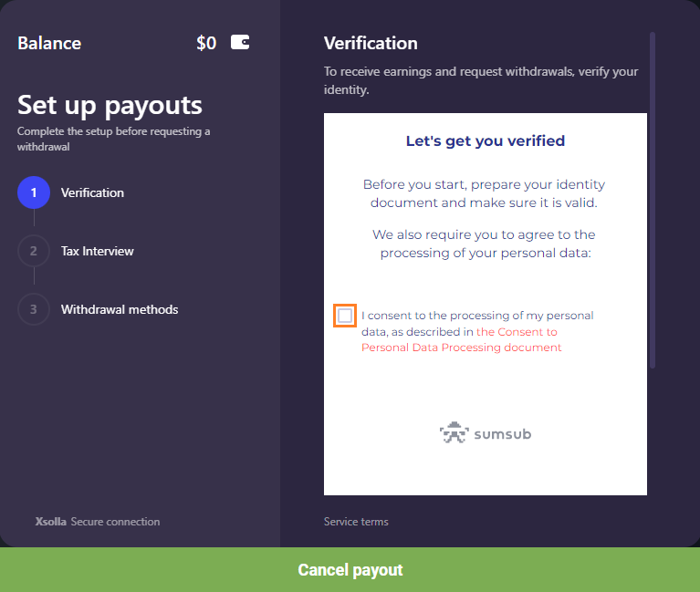Click the verification panel scrollbar
The image size is (700, 592).
point(653,200)
